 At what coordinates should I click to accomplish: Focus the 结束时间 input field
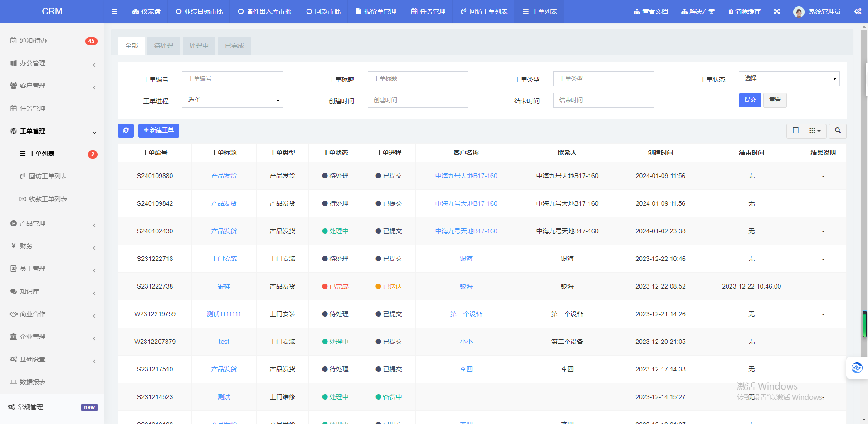[604, 100]
